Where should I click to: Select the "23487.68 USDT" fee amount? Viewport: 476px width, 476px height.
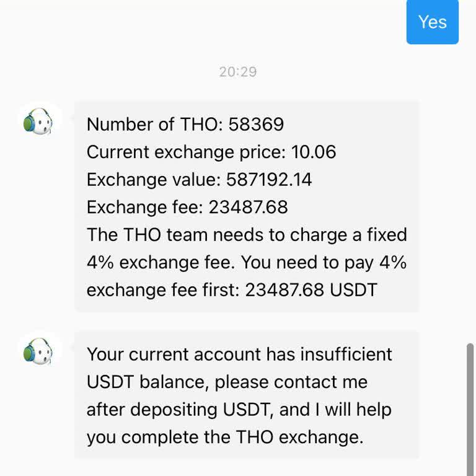[311, 290]
